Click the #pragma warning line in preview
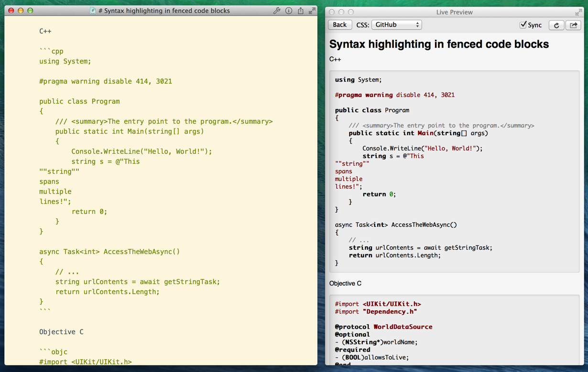This screenshot has width=588, height=372. pyautogui.click(x=394, y=95)
